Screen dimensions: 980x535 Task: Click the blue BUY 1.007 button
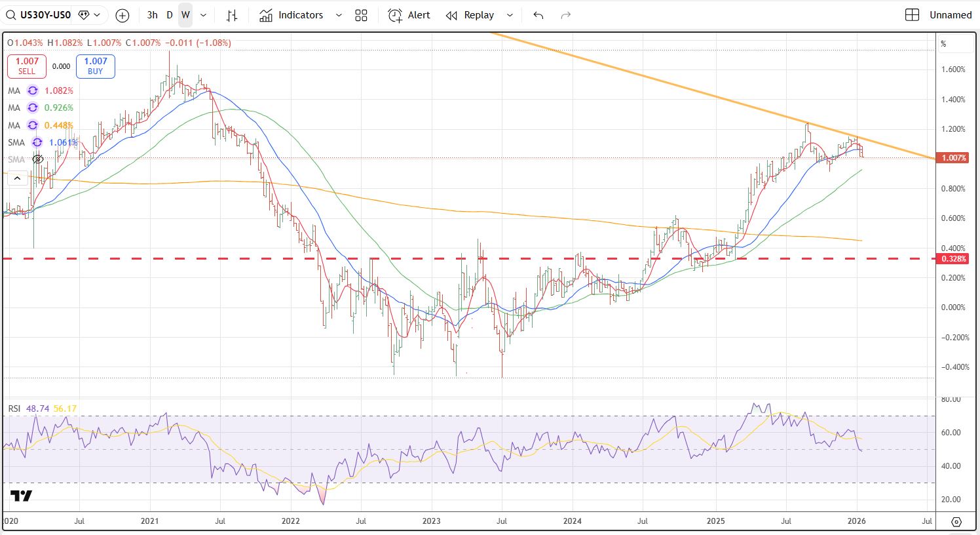coord(96,66)
